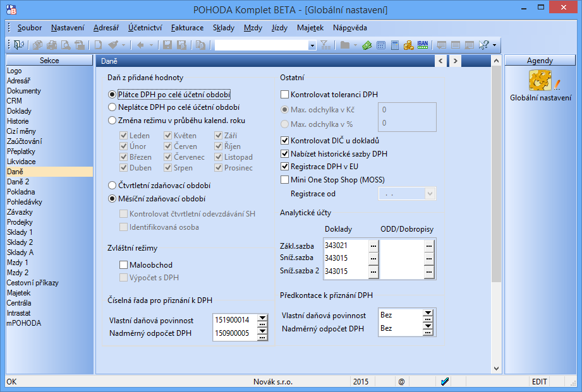Viewport: 582px width, 392px height.
Task: Click the checkmark brush toolbar icon
Action: pos(113,45)
